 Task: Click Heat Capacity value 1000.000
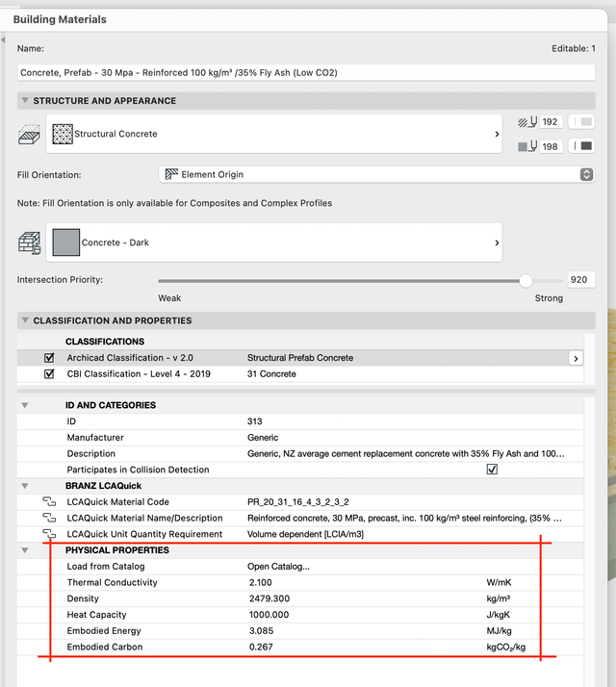click(269, 615)
